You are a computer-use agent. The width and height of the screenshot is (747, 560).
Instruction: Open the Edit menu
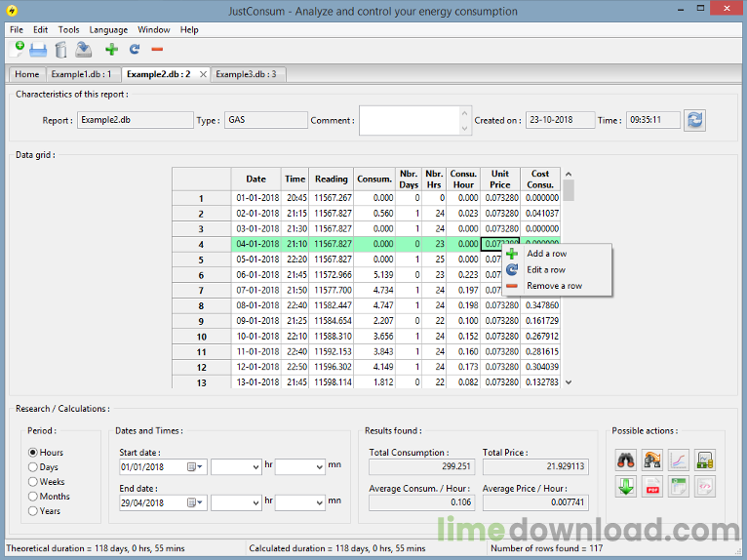(x=41, y=29)
